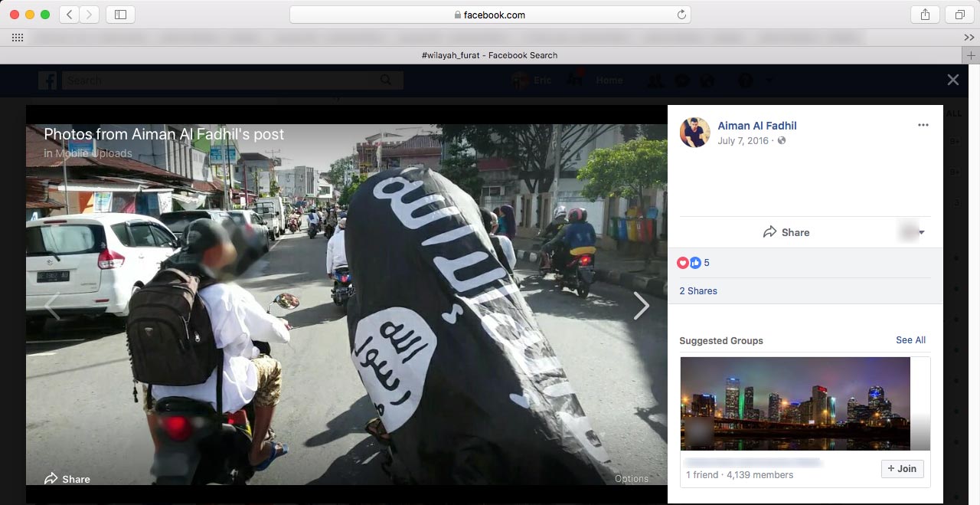This screenshot has width=980, height=505.
Task: Open Safari's share sheet icon
Action: (925, 15)
